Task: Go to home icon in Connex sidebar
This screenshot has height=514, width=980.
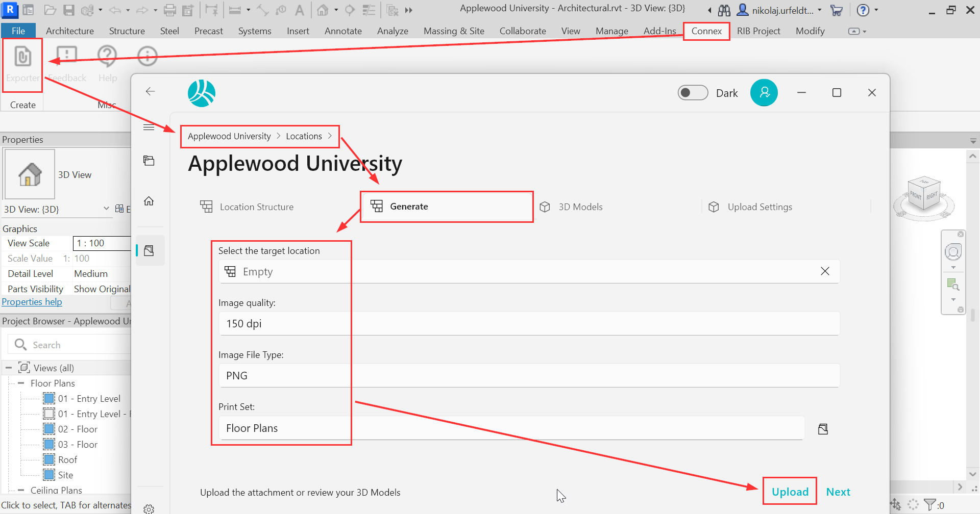Action: point(149,201)
